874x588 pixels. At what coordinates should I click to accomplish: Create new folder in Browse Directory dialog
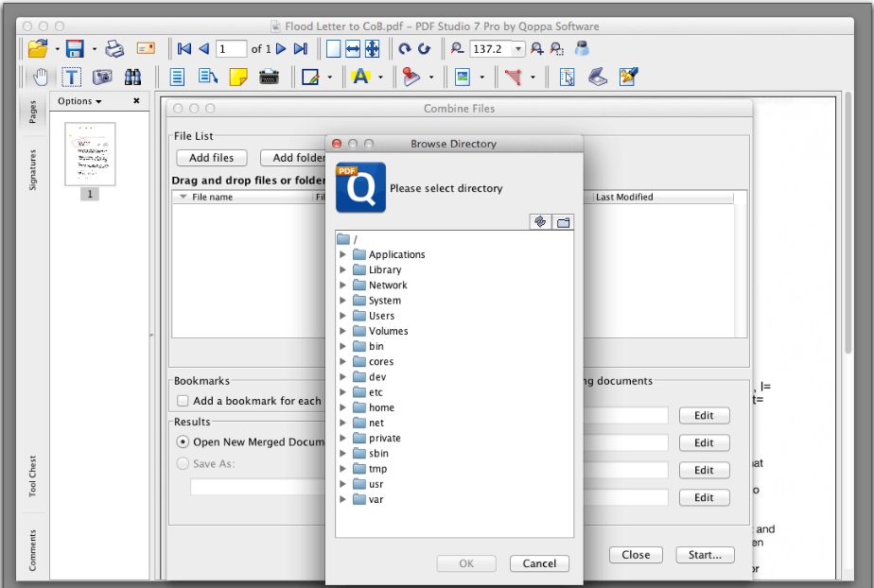tap(563, 222)
